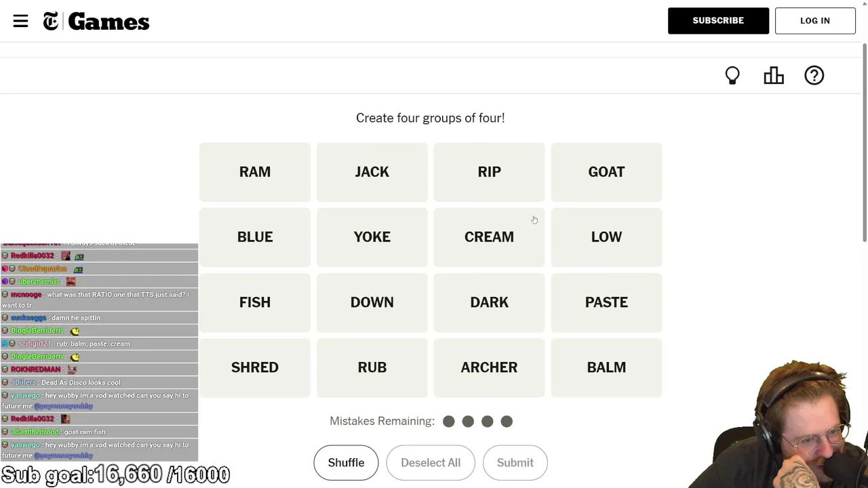This screenshot has height=488, width=868.
Task: Open the help question mark icon
Action: pyautogui.click(x=814, y=75)
